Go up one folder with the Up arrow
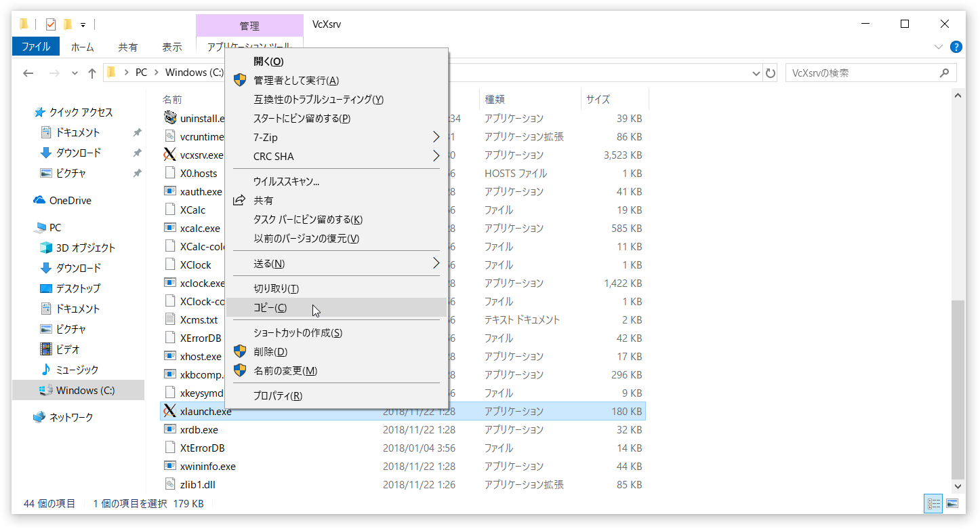980x529 pixels. (x=92, y=73)
